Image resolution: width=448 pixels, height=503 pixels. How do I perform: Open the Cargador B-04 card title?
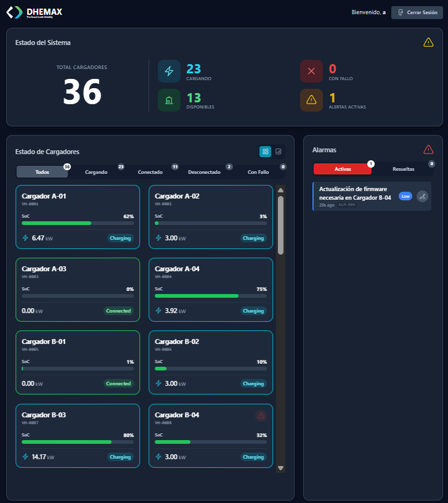(x=177, y=415)
